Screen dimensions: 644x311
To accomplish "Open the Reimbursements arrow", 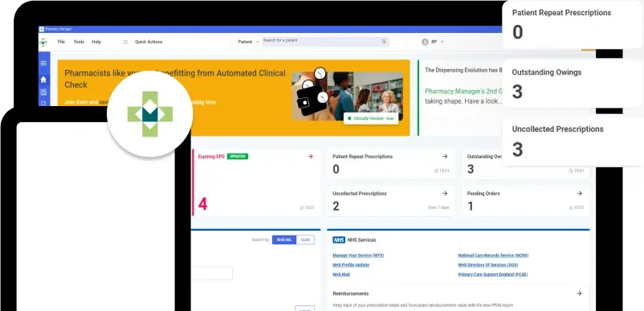I will (x=579, y=293).
